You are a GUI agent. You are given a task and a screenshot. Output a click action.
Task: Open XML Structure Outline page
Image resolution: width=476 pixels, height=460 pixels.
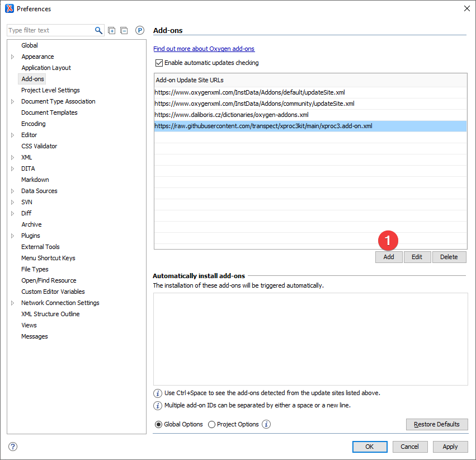pos(50,314)
